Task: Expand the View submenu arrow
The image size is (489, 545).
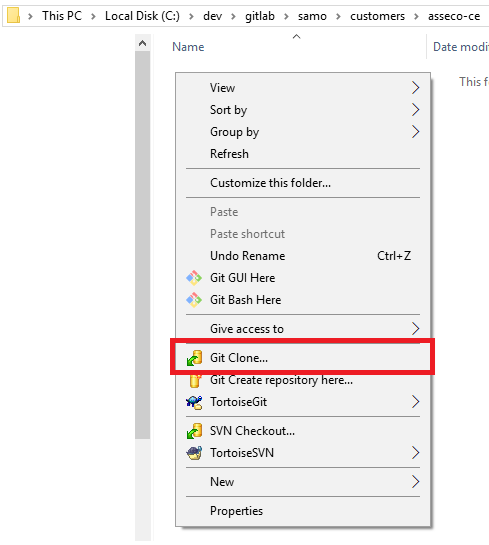Action: coord(416,88)
